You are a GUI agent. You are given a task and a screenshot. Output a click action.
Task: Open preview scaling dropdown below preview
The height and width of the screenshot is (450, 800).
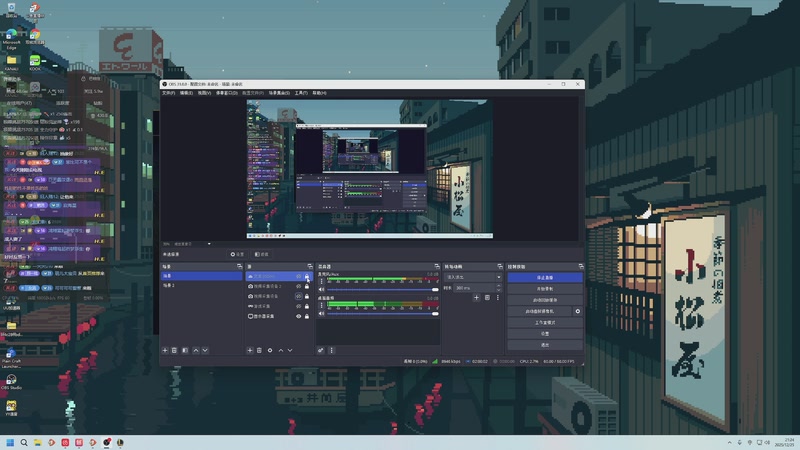193,244
